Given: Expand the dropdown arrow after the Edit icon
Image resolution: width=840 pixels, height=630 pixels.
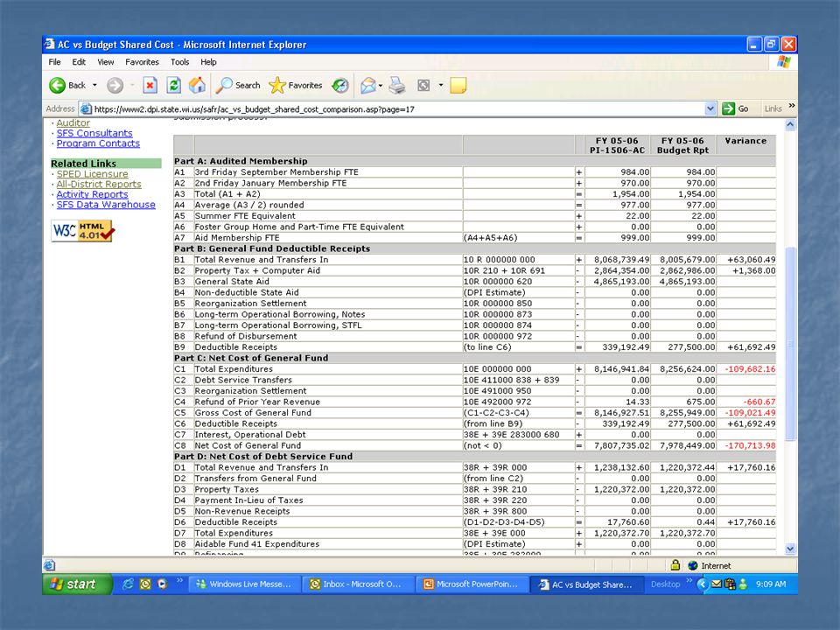Looking at the screenshot, I should (x=441, y=85).
